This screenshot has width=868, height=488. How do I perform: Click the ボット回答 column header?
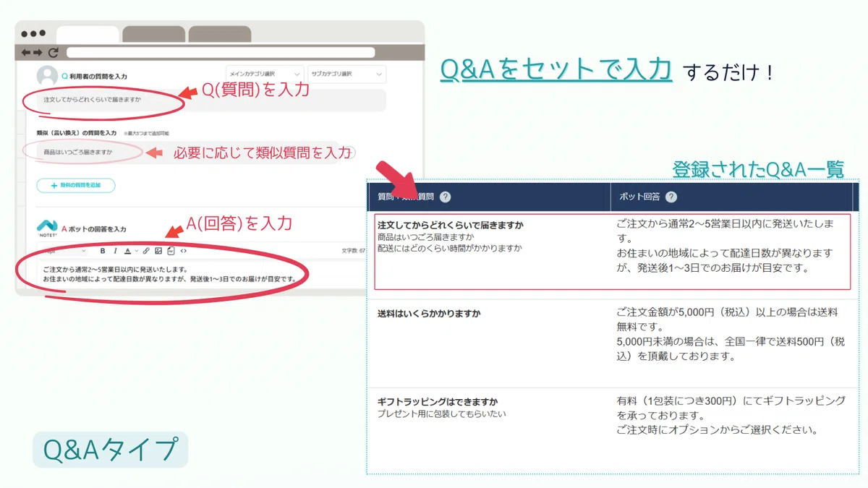(x=731, y=197)
